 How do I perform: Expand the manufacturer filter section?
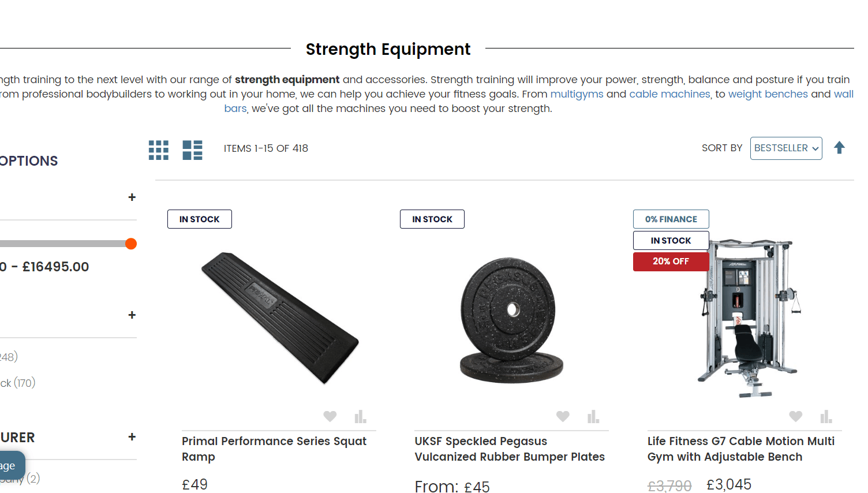(x=132, y=437)
